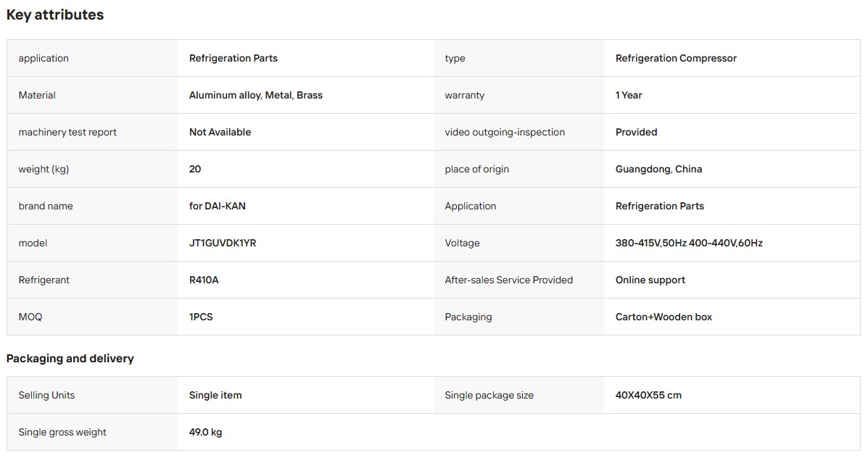Click the Voltage specification value
Image resolution: width=868 pixels, height=458 pixels.
click(689, 243)
